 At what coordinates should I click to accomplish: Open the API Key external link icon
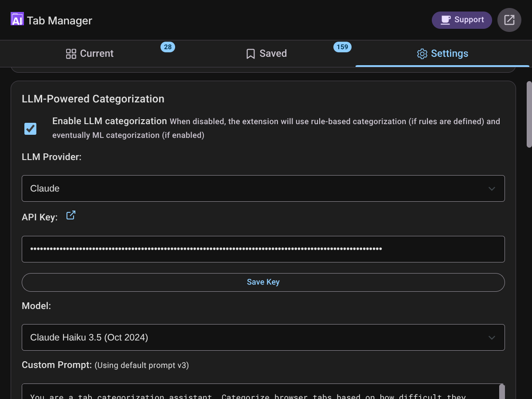(x=71, y=215)
